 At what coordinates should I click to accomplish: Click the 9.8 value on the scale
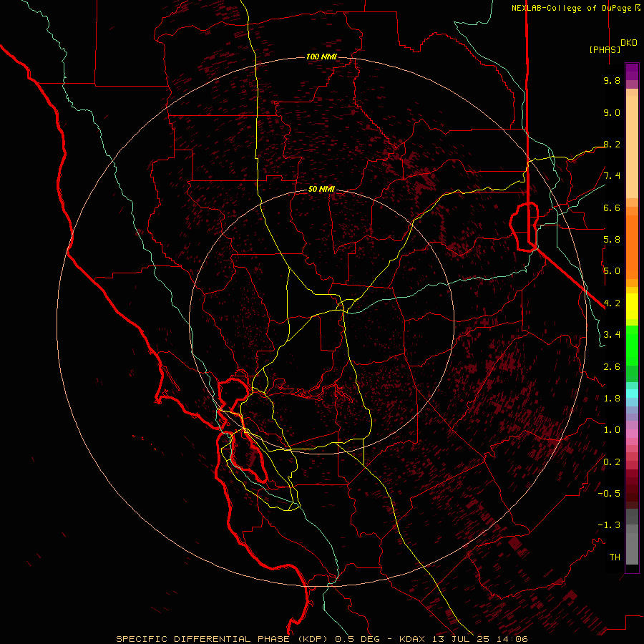coord(612,80)
